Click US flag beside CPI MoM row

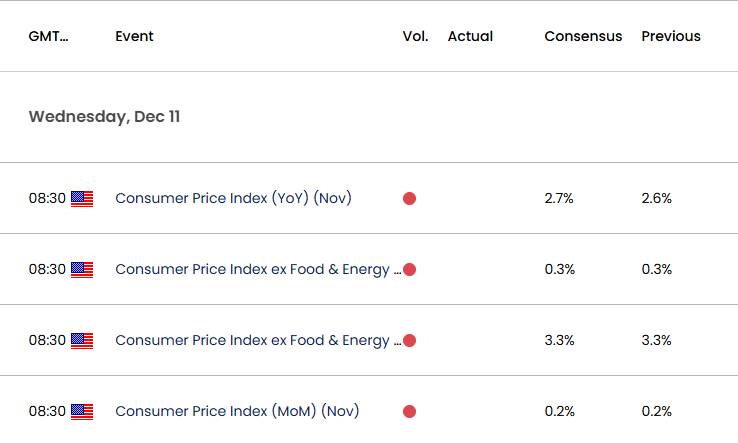click(82, 412)
